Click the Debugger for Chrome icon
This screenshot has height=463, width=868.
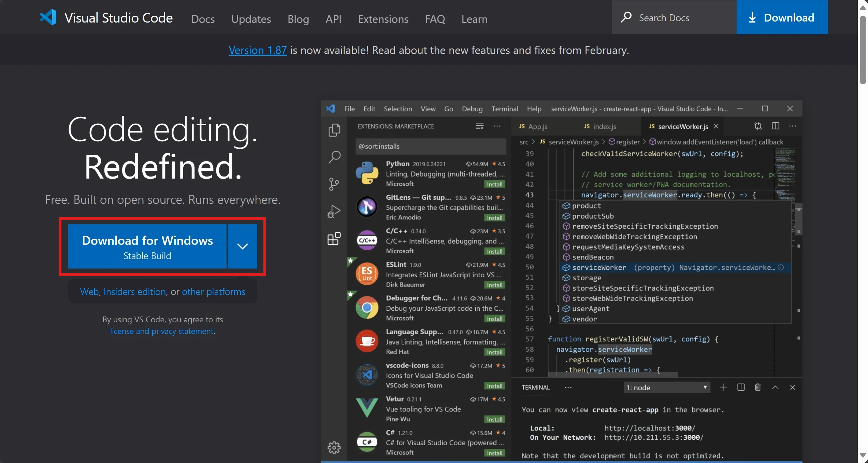pyautogui.click(x=367, y=308)
